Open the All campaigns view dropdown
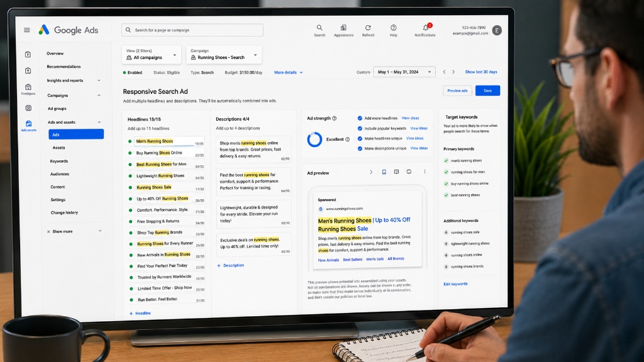This screenshot has height=362, width=644. pyautogui.click(x=151, y=55)
